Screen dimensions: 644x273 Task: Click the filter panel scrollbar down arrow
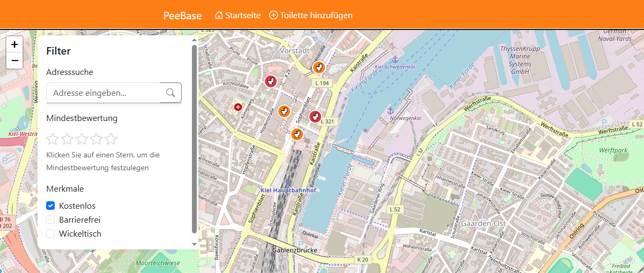pyautogui.click(x=194, y=244)
